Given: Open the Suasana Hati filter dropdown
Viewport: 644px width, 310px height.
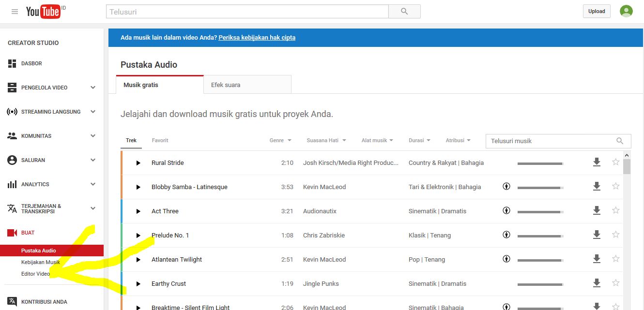Looking at the screenshot, I should [x=326, y=140].
